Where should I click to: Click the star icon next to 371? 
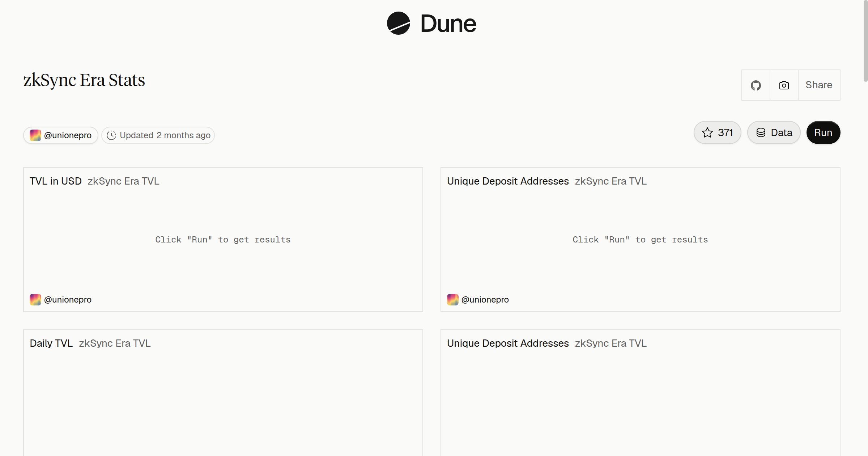coord(707,132)
